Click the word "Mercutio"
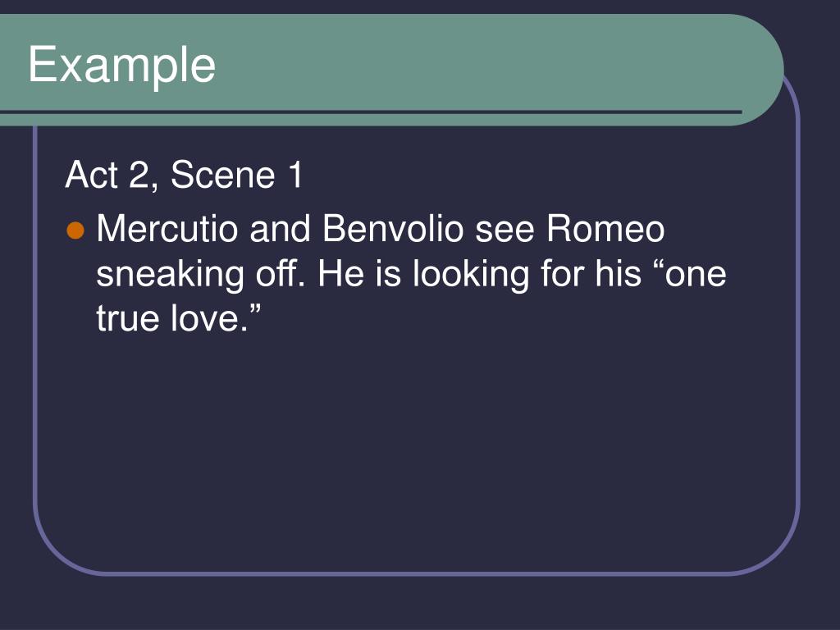 tap(167, 228)
